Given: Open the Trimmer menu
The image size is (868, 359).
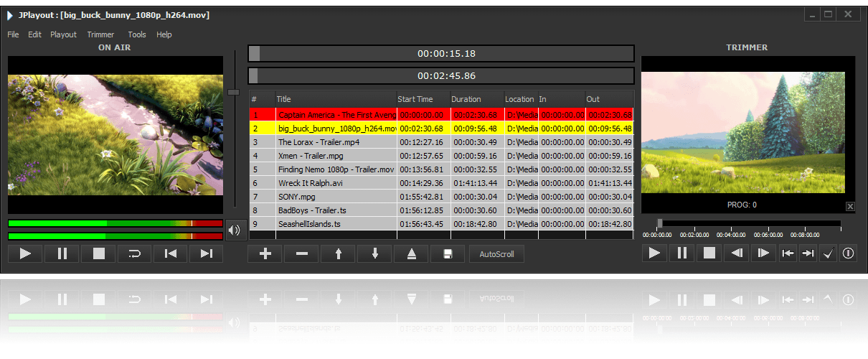Looking at the screenshot, I should (100, 34).
